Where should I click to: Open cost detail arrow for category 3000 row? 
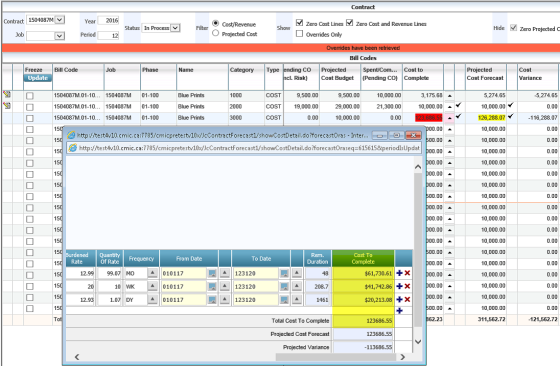pyautogui.click(x=450, y=118)
